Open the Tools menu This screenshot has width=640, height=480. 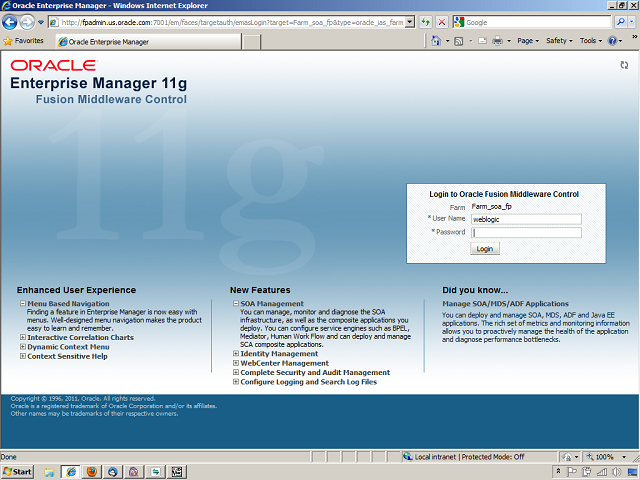[x=591, y=41]
